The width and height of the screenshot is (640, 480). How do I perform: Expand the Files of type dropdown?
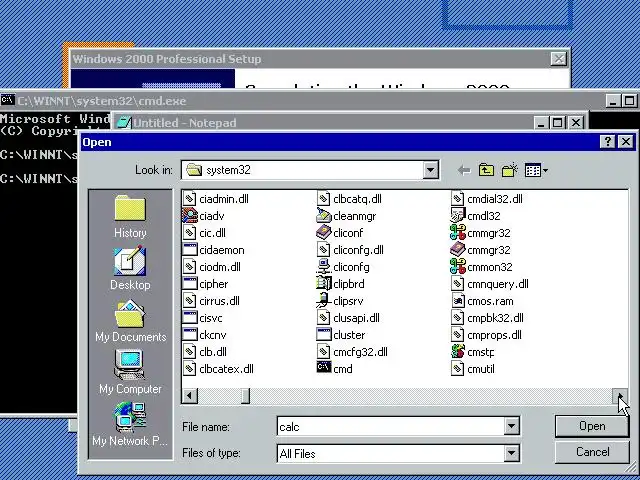point(511,453)
